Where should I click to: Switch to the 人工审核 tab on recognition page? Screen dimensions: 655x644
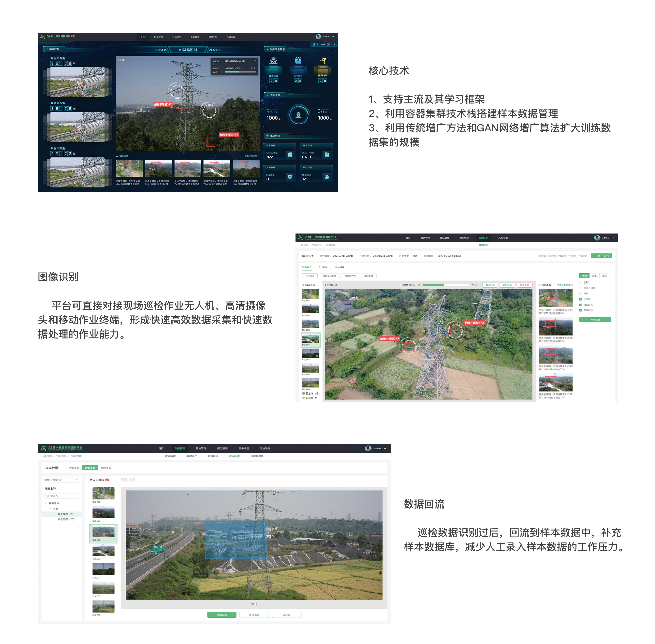323,267
